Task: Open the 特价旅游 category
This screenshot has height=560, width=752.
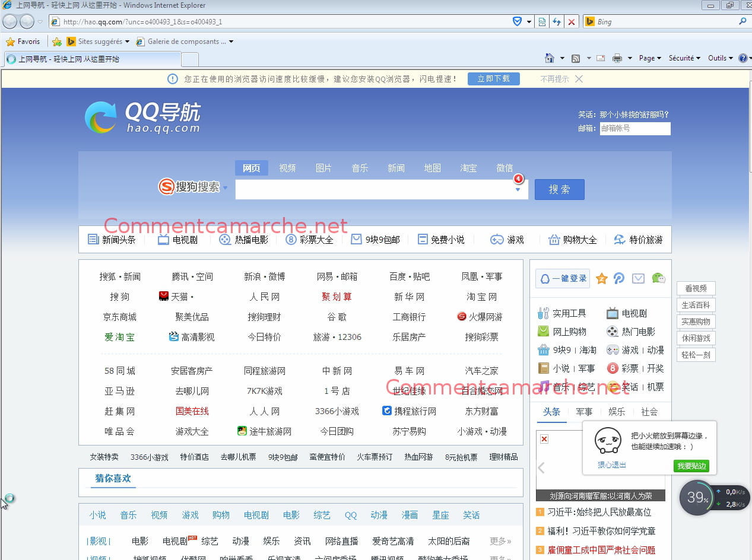Action: click(638, 240)
